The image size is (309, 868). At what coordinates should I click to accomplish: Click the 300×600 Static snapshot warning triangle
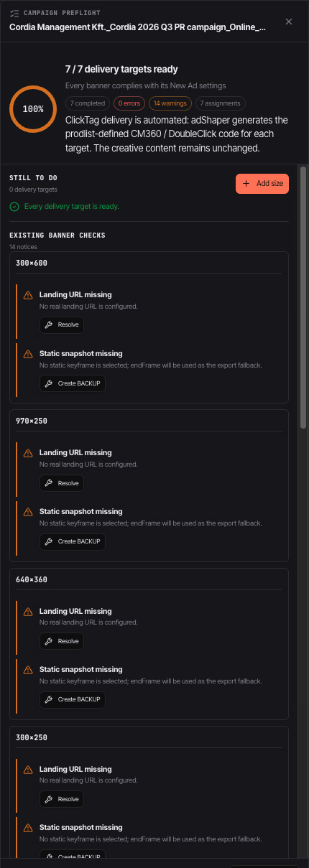(x=28, y=354)
